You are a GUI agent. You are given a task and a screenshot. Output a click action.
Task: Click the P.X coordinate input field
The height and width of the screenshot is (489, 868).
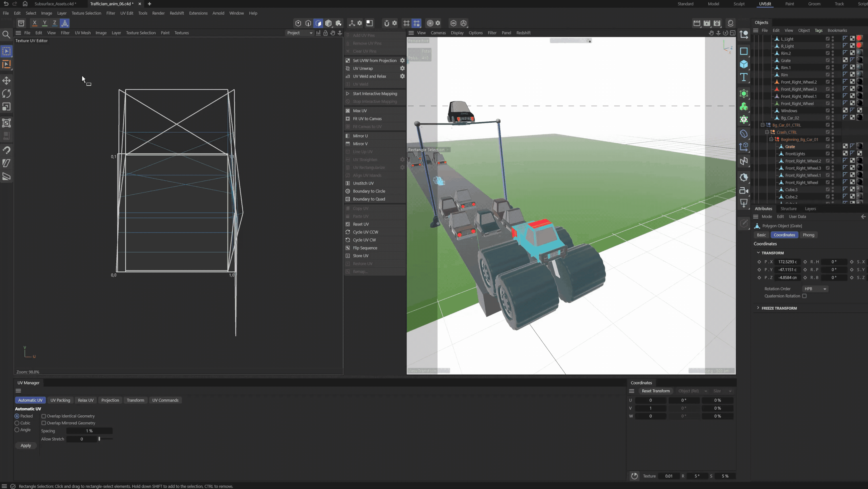[787, 262]
